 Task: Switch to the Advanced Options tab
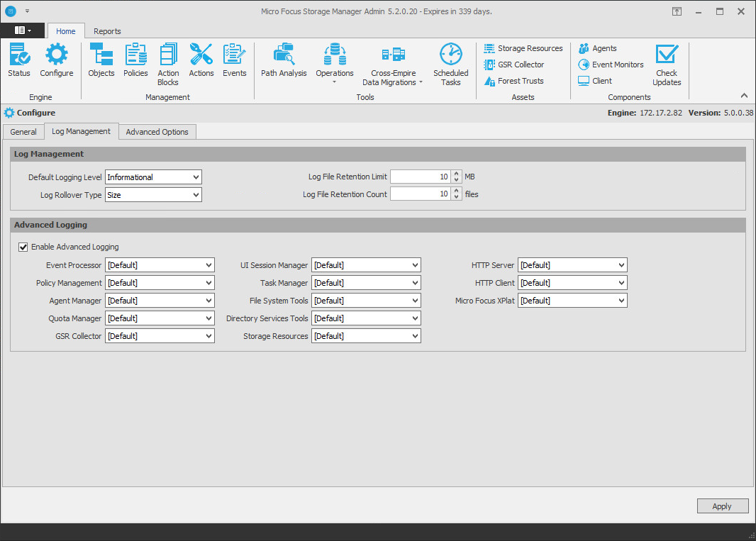tap(157, 132)
